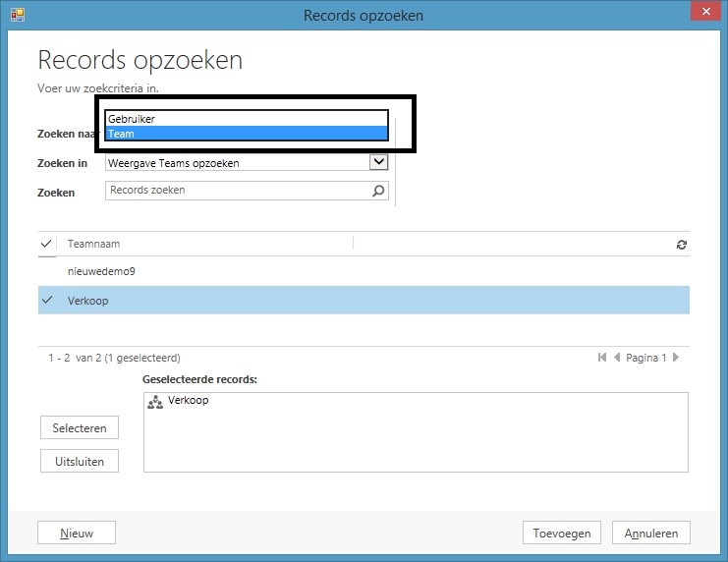Image resolution: width=728 pixels, height=562 pixels.
Task: Click the search magnifier icon
Action: coord(378,192)
